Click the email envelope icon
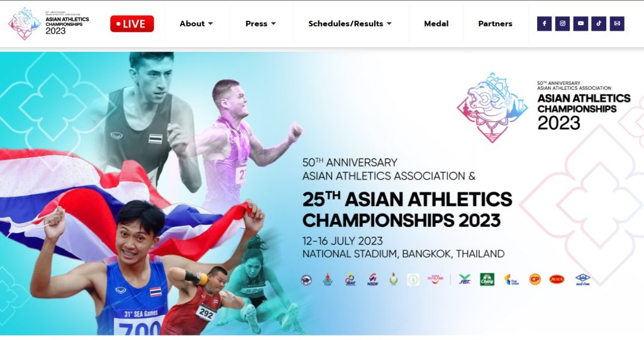 pos(617,24)
